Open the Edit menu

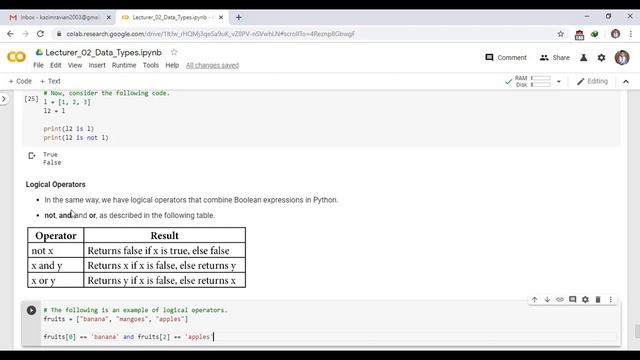56,65
